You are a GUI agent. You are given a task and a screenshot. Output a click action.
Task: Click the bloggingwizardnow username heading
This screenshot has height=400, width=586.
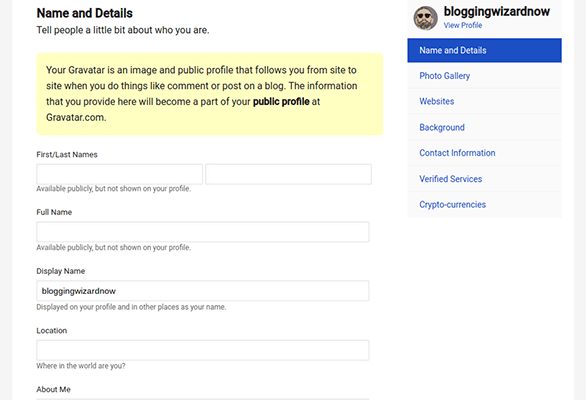(x=497, y=12)
